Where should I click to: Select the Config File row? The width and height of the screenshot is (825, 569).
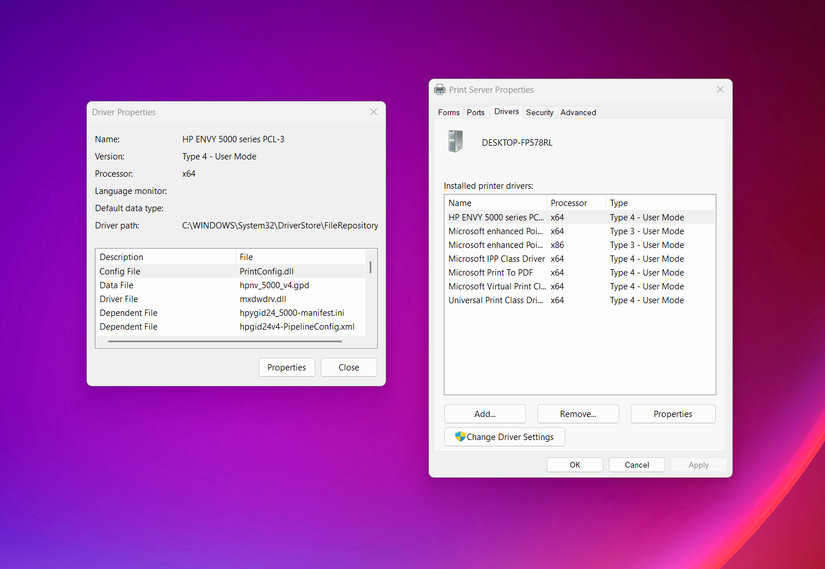coord(230,271)
